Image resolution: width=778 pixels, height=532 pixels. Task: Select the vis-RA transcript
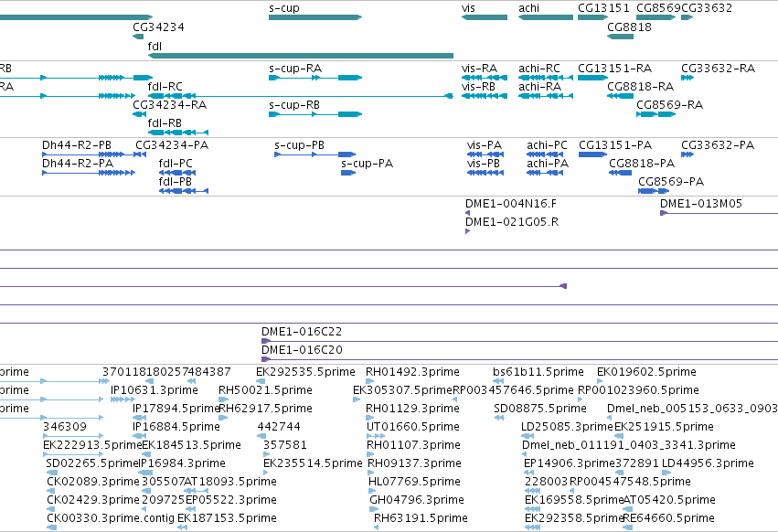click(485, 78)
